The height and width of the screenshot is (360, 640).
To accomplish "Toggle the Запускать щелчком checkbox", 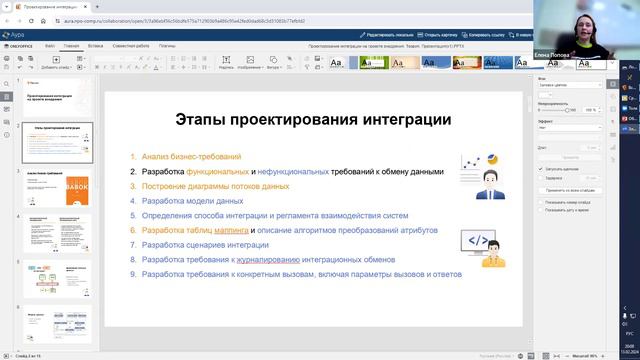I will (x=540, y=169).
